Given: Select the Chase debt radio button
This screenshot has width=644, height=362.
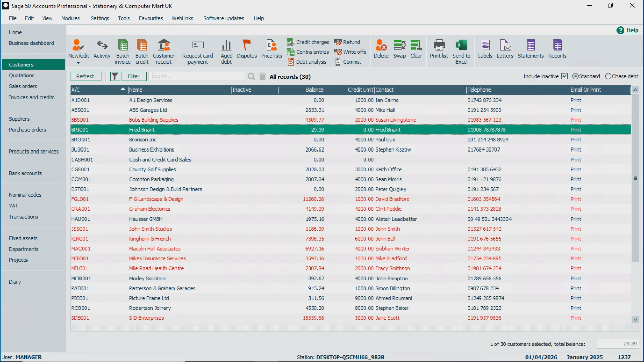Looking at the screenshot, I should pos(608,76).
